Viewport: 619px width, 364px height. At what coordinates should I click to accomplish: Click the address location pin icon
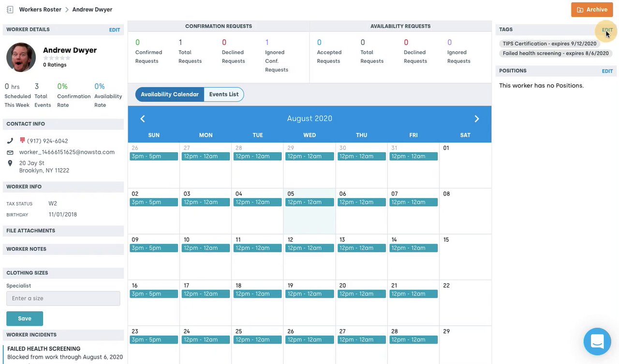tap(10, 163)
